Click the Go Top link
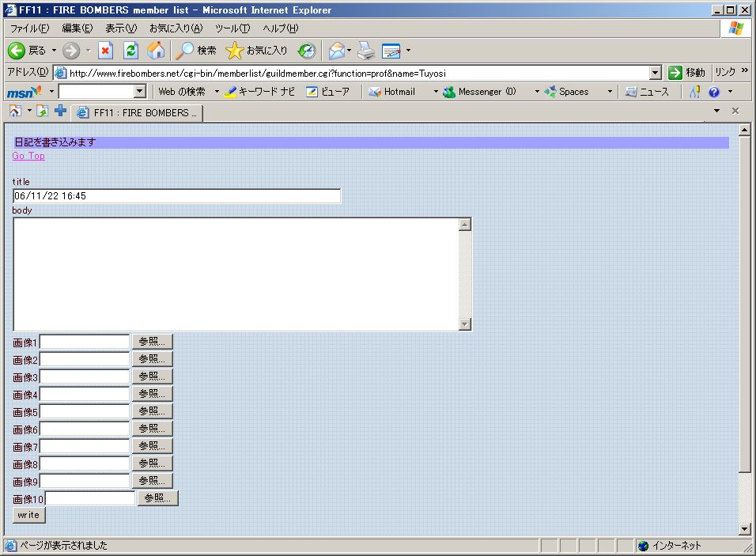Viewport: 756px width, 556px height. click(x=28, y=156)
